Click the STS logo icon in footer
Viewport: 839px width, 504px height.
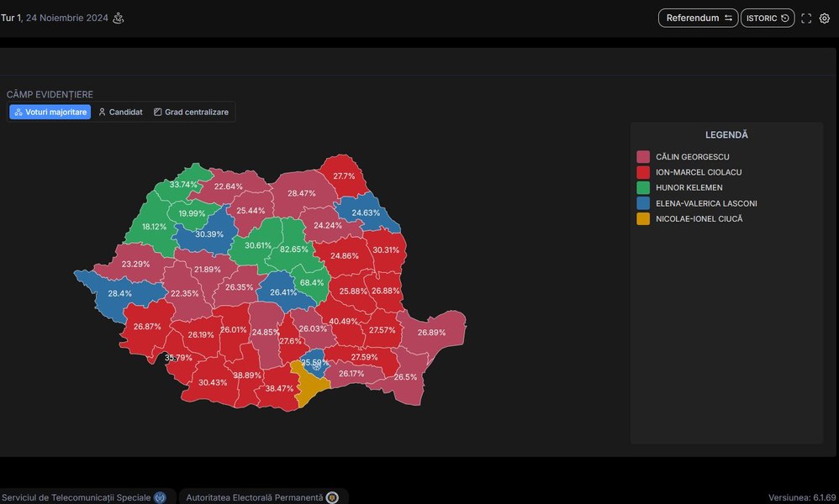pyautogui.click(x=160, y=497)
